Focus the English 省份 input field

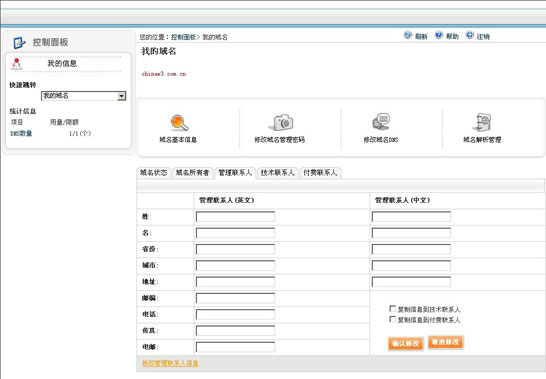[235, 249]
